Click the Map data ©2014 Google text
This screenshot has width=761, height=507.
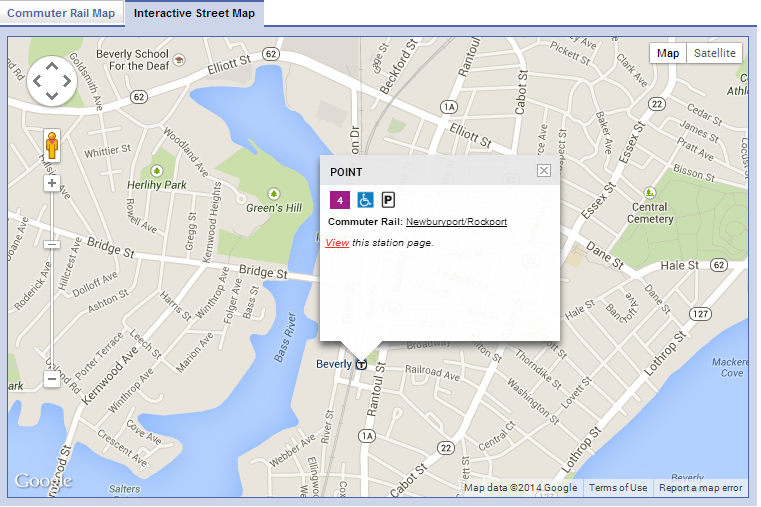520,488
